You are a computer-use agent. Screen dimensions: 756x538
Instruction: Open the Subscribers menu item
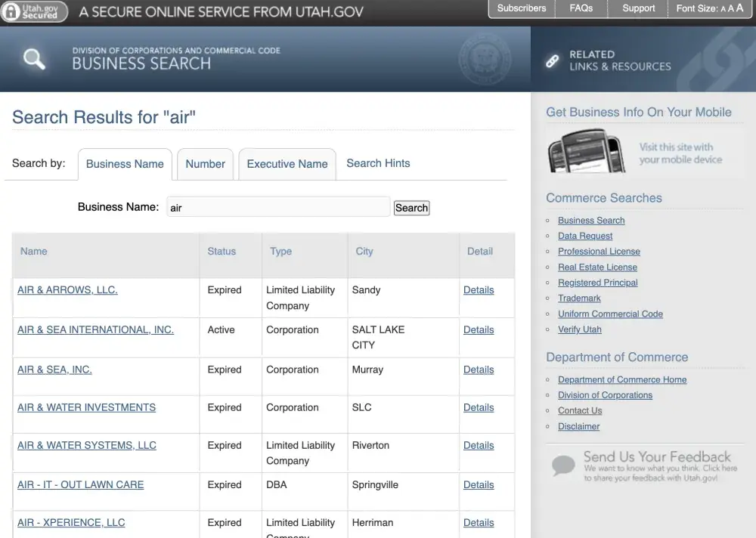click(521, 8)
